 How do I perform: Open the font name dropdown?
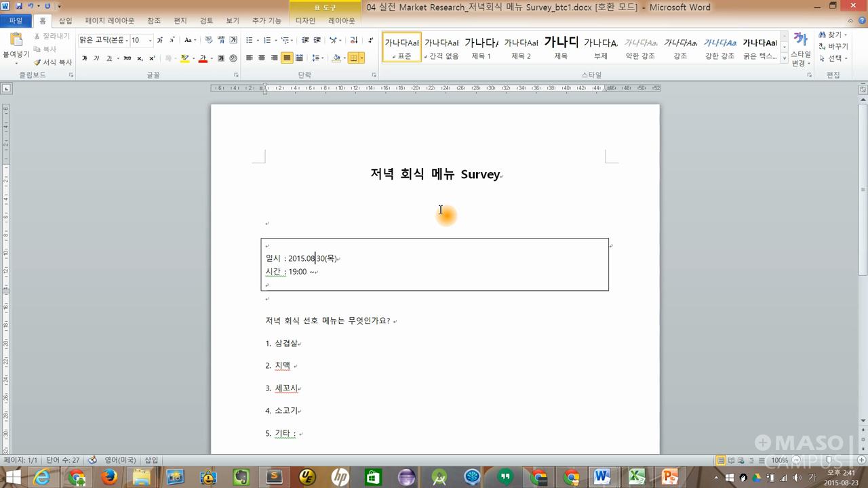(x=127, y=40)
